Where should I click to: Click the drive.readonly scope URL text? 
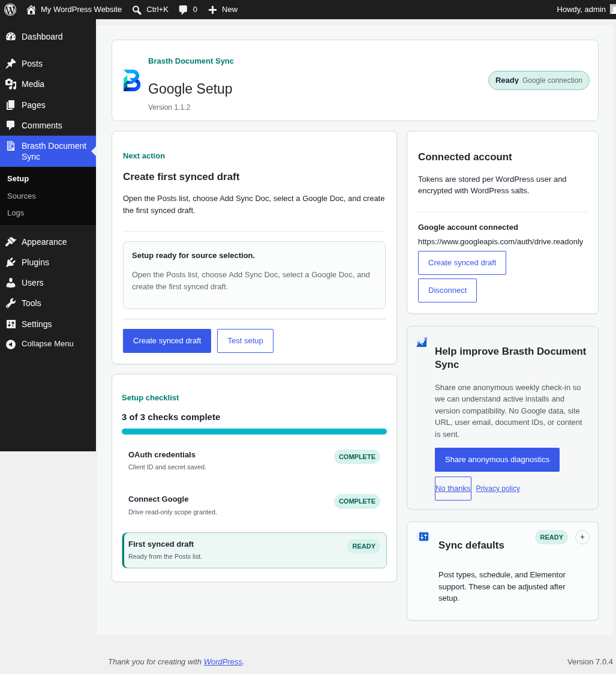tap(500, 242)
